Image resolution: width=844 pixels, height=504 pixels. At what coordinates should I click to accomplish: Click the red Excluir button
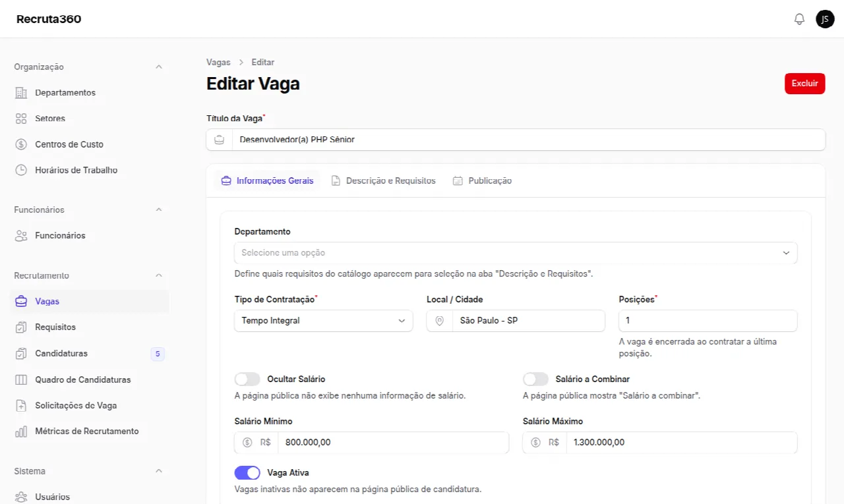pyautogui.click(x=804, y=84)
